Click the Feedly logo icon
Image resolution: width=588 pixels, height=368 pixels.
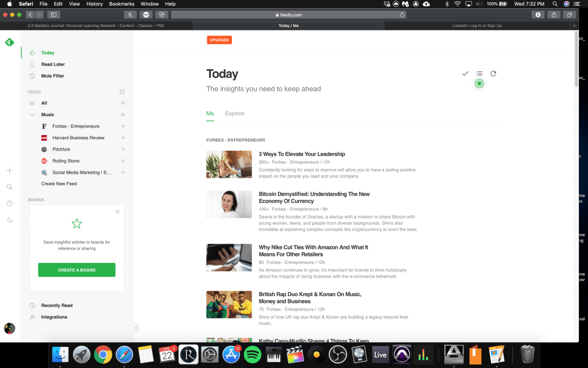(9, 42)
